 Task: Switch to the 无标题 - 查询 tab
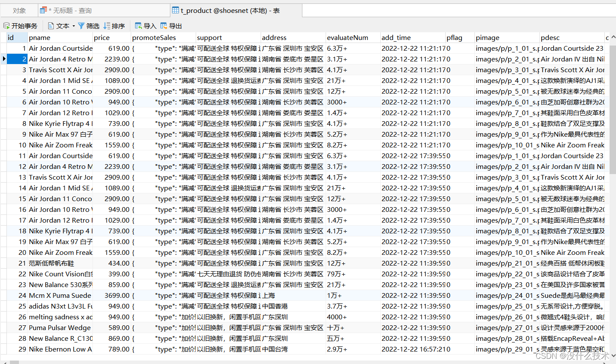point(103,10)
